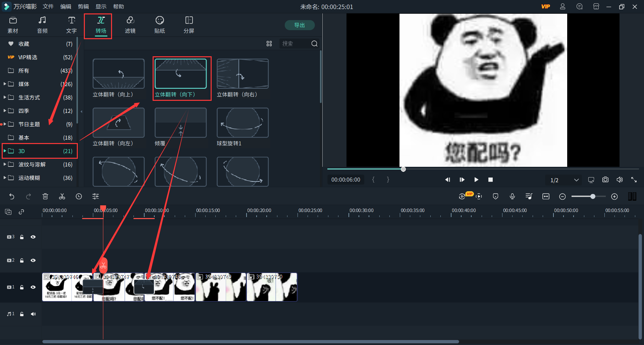Click the snapshot camera icon under the preview

coord(605,180)
